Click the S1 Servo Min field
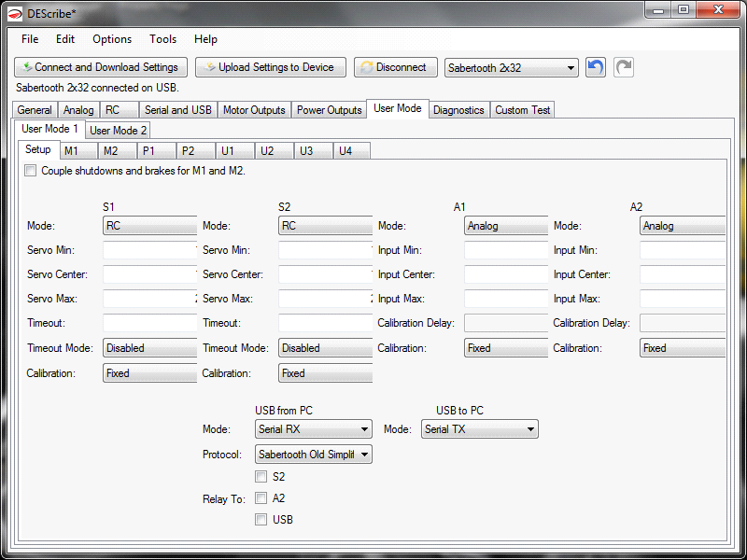Viewport: 747px width, 560px height. (149, 250)
